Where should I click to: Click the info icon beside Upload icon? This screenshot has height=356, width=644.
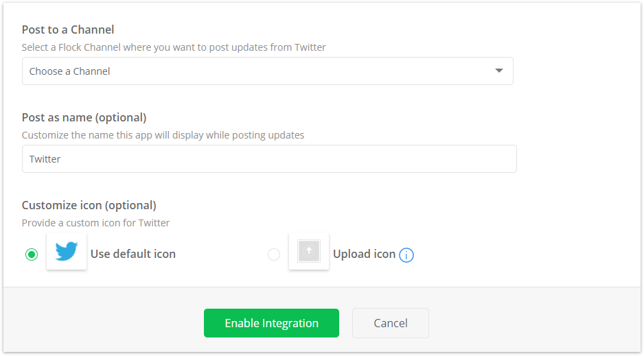coord(406,255)
